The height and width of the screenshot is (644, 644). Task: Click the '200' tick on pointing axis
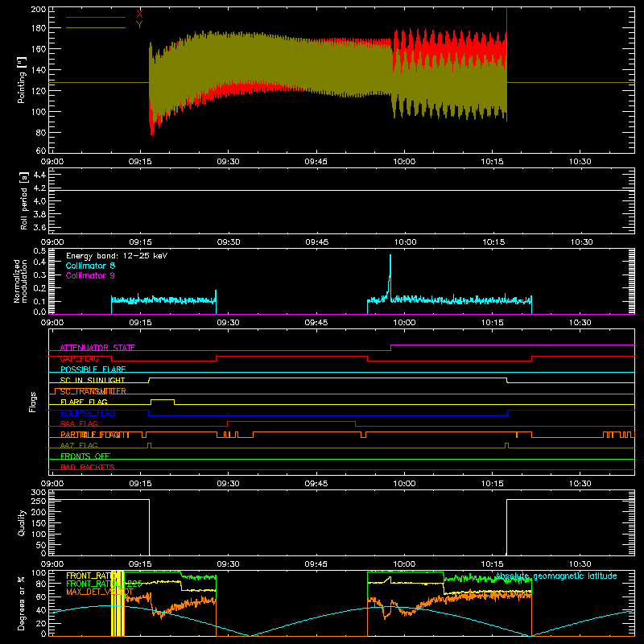[x=38, y=9]
